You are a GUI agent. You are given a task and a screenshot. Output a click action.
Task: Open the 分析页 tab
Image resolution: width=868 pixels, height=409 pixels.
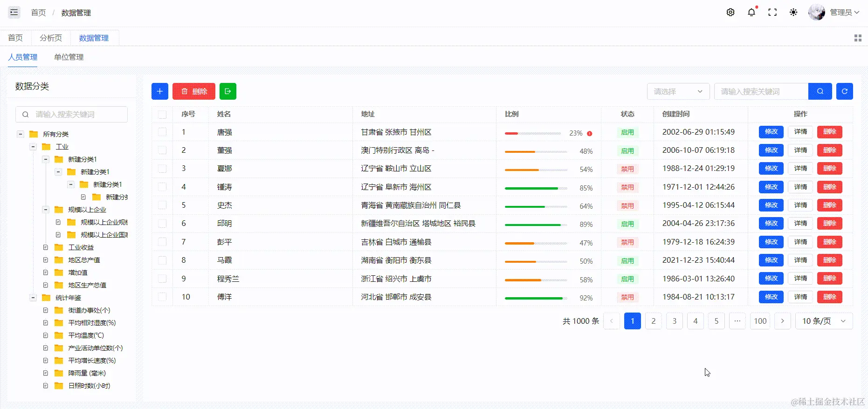pyautogui.click(x=51, y=38)
